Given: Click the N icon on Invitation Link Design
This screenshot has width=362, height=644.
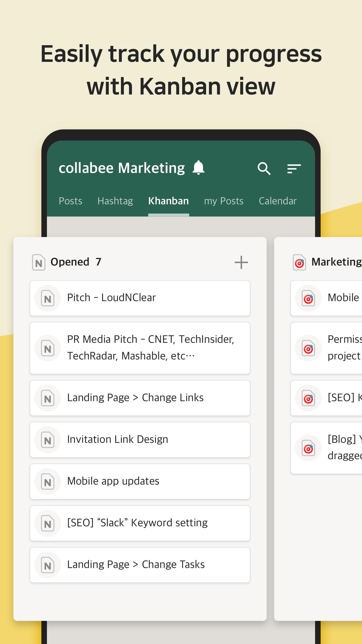Looking at the screenshot, I should 48,440.
